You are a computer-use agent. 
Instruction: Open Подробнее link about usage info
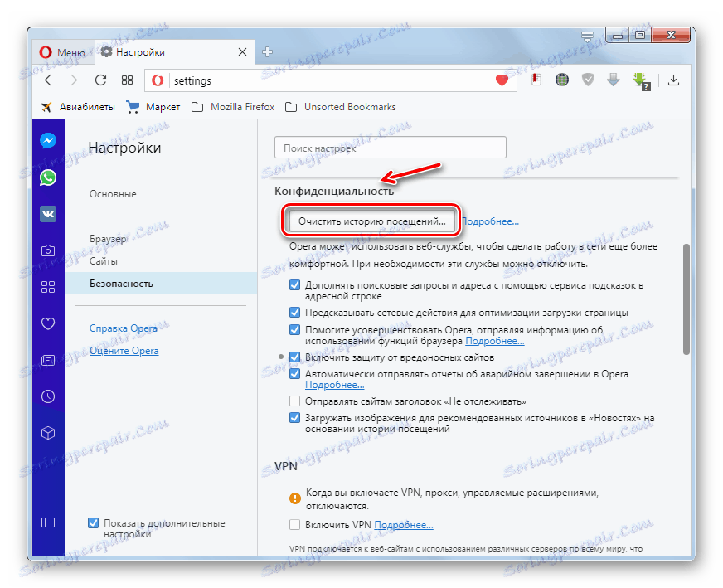point(495,341)
